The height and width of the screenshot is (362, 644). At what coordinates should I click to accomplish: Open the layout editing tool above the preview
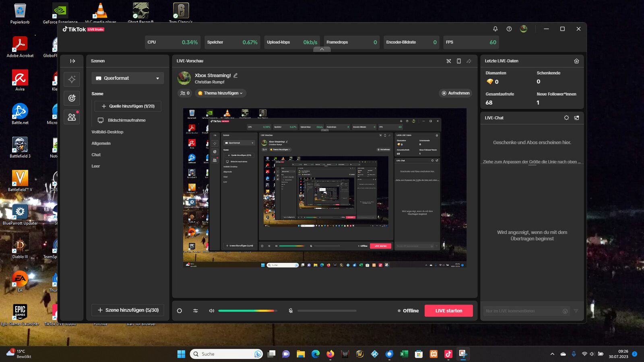(448, 61)
